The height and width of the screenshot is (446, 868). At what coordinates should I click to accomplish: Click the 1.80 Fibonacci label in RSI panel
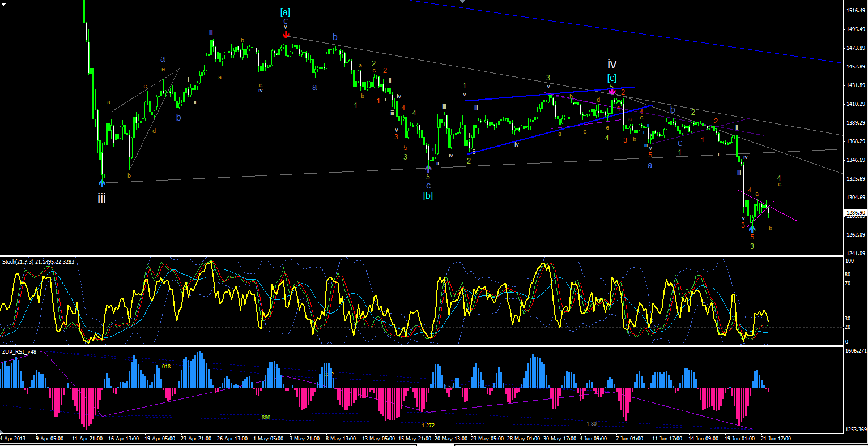tap(591, 423)
